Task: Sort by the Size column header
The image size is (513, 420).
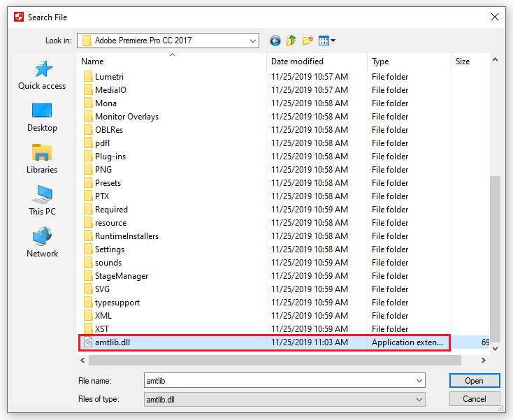Action: (470, 61)
